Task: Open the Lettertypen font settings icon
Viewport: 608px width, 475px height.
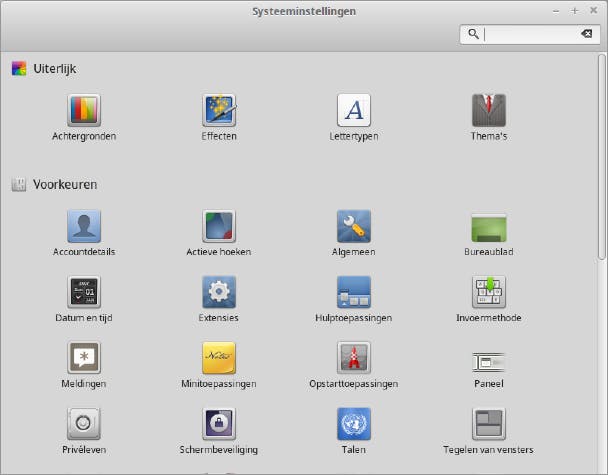Action: 354,111
